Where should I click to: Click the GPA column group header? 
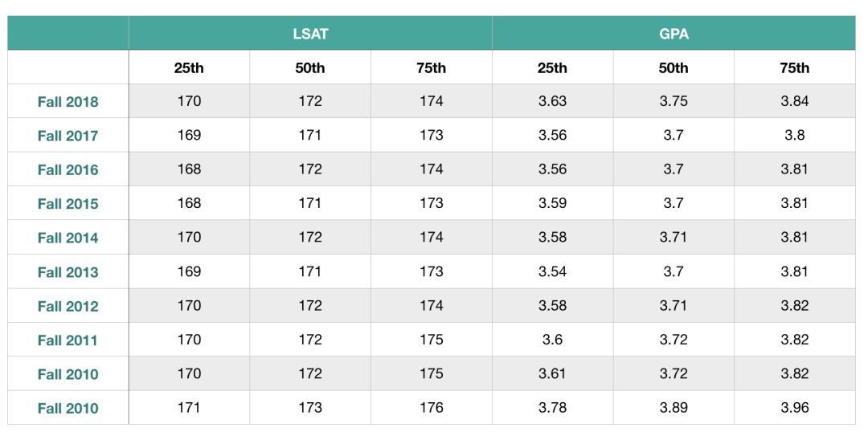coord(674,34)
